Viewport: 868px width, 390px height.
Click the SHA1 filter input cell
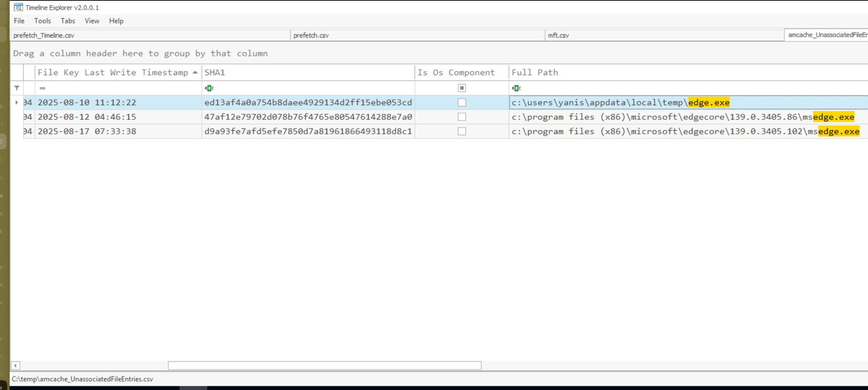(308, 88)
